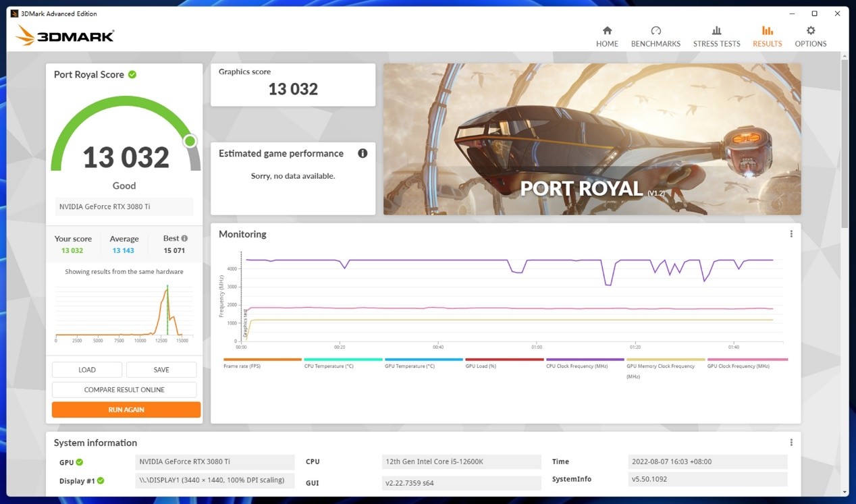Click COMPARE RESULT ONLINE button
The height and width of the screenshot is (504, 856).
point(124,389)
